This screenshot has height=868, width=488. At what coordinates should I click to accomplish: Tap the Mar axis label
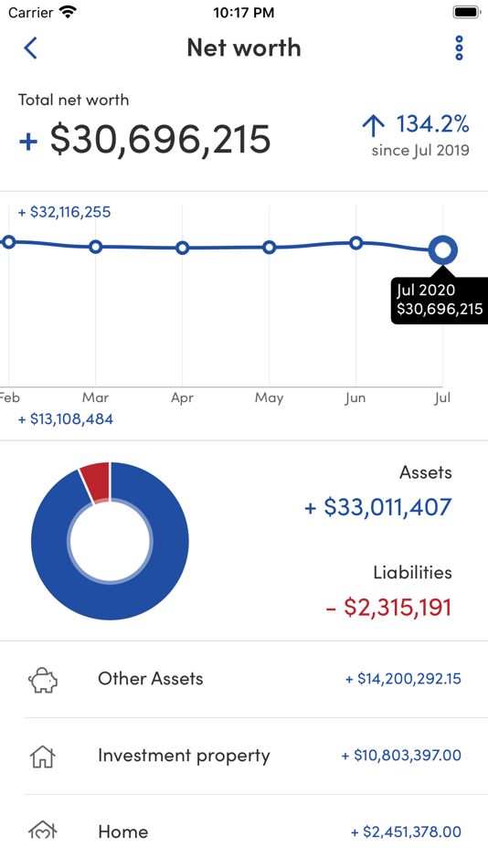95,397
